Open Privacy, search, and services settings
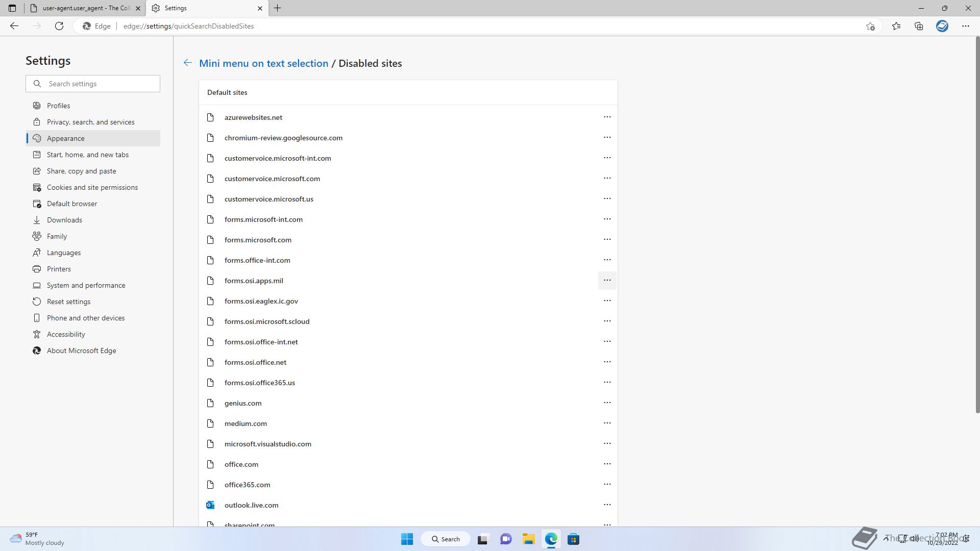Image resolution: width=980 pixels, height=551 pixels. [93, 122]
